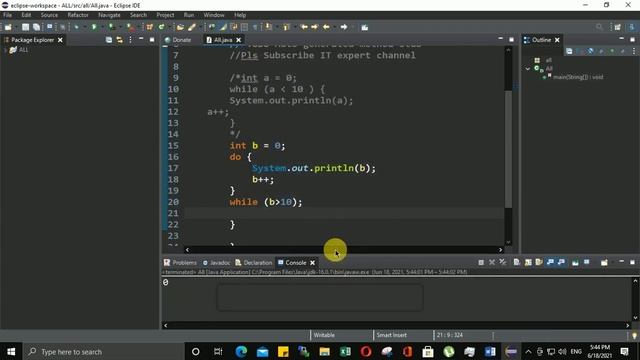Image resolution: width=640 pixels, height=360 pixels.
Task: Click Remove All Terminated Launches icon
Action: pos(503,263)
